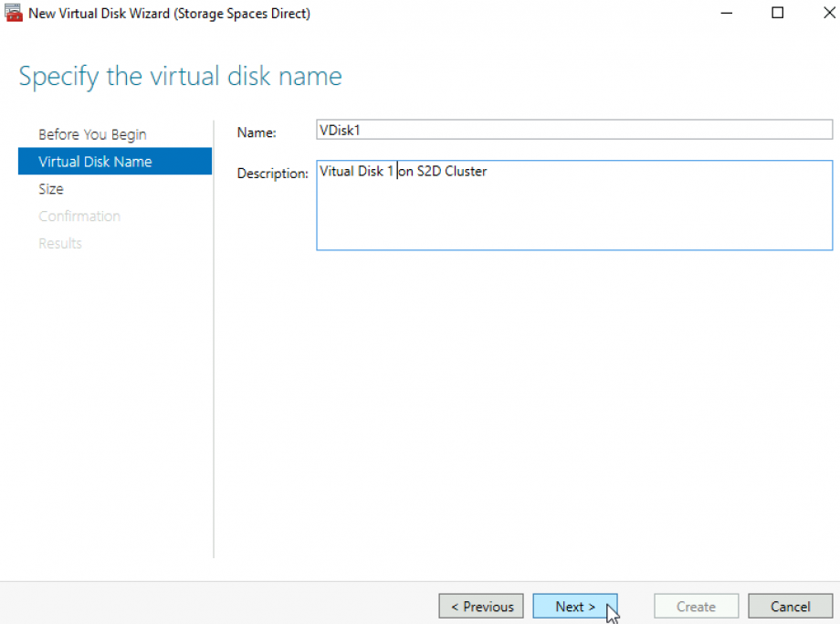The image size is (840, 624).
Task: Maximize the wizard window
Action: point(777,13)
